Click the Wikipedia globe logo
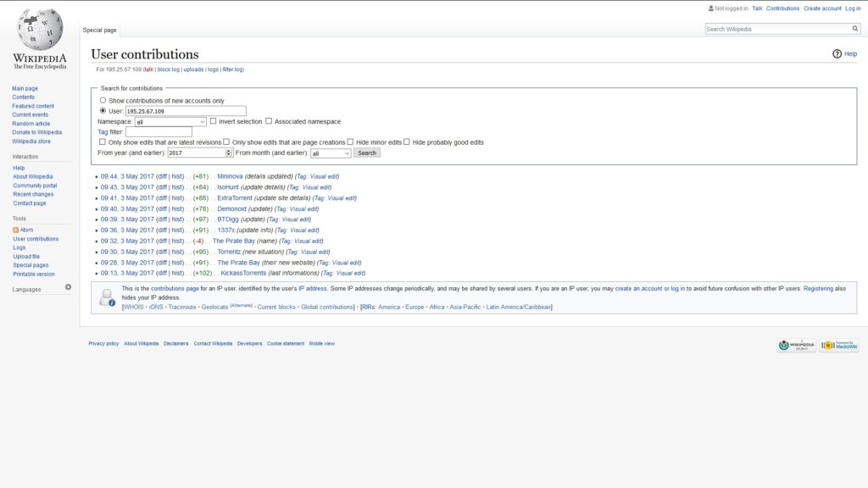868x488 pixels. point(39,29)
